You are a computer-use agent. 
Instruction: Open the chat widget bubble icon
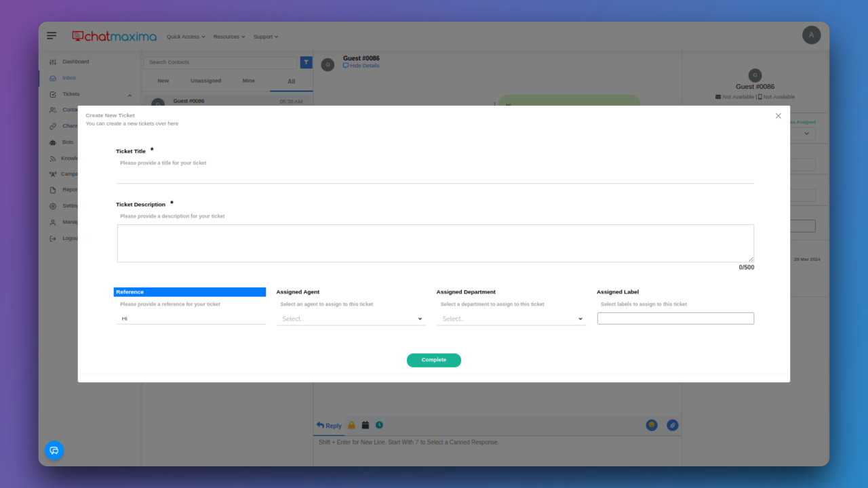pos(54,450)
